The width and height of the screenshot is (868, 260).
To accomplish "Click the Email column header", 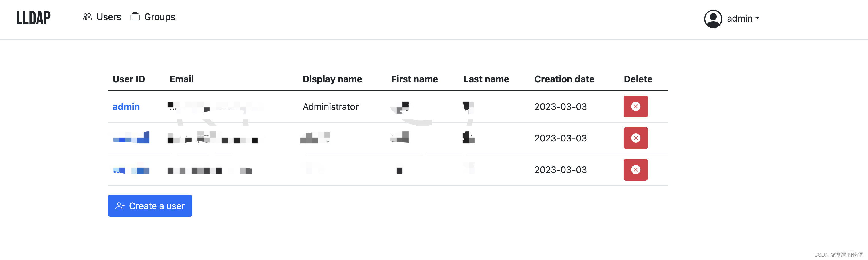I will coord(182,79).
